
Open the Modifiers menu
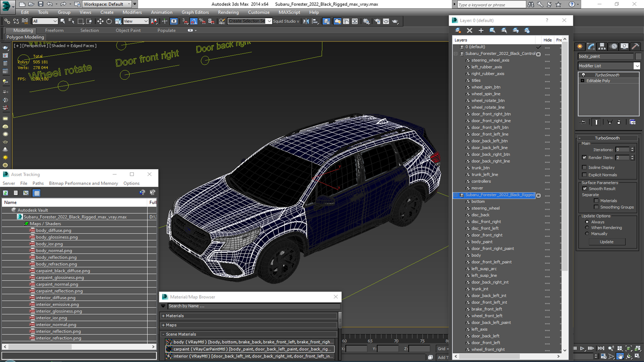[132, 12]
